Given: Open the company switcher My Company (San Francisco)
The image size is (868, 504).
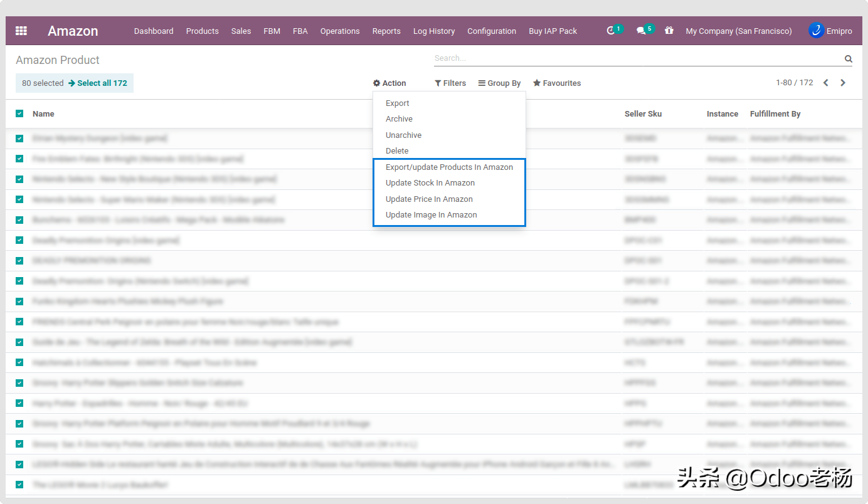Looking at the screenshot, I should tap(739, 31).
